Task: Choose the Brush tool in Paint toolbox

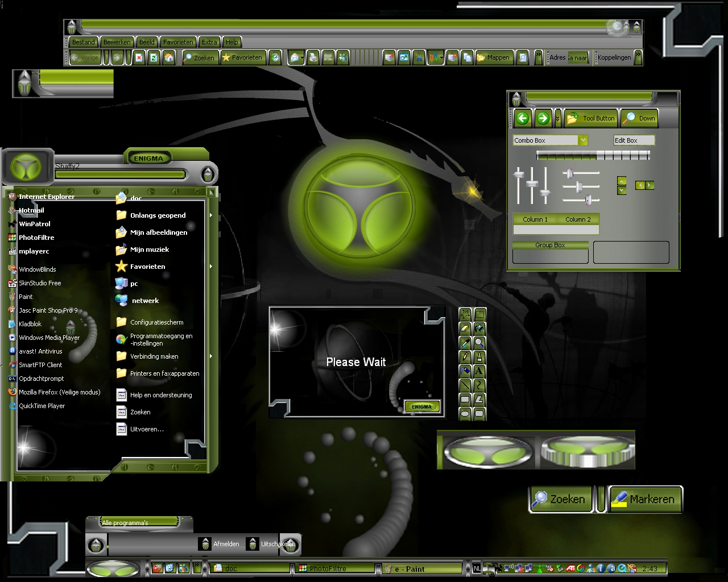Action: click(x=479, y=357)
